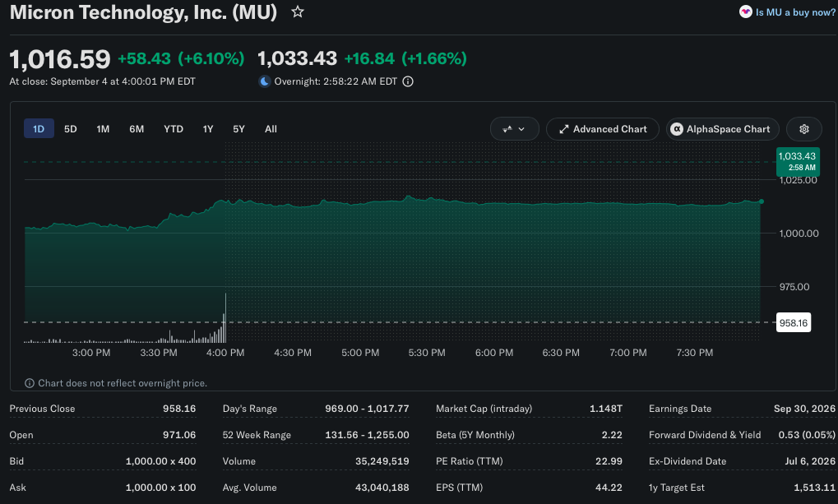Click the info icon beside chart disclaimer
Image resolution: width=838 pixels, height=504 pixels.
(30, 383)
